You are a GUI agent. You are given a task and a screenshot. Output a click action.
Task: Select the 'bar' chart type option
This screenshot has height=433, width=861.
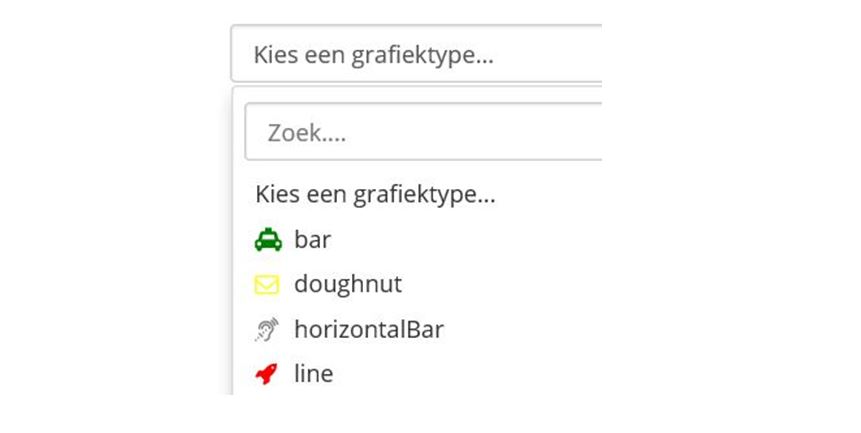click(x=312, y=240)
